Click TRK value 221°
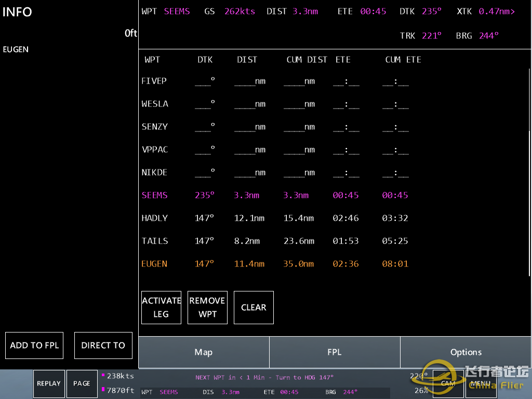The image size is (532, 399). point(432,36)
